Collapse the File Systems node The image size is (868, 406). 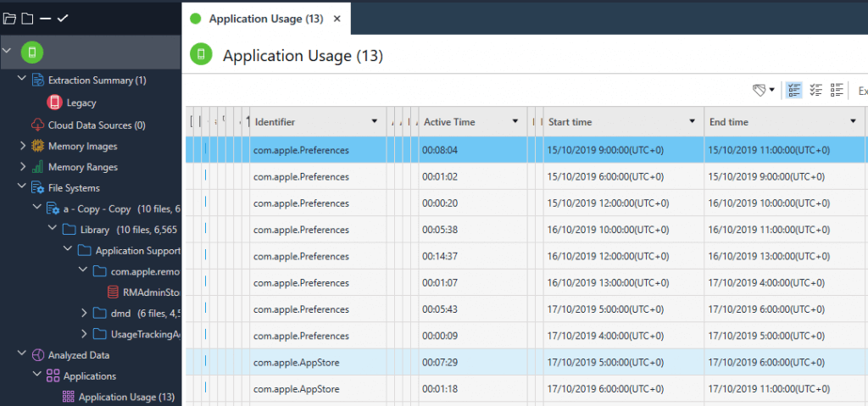(x=21, y=186)
